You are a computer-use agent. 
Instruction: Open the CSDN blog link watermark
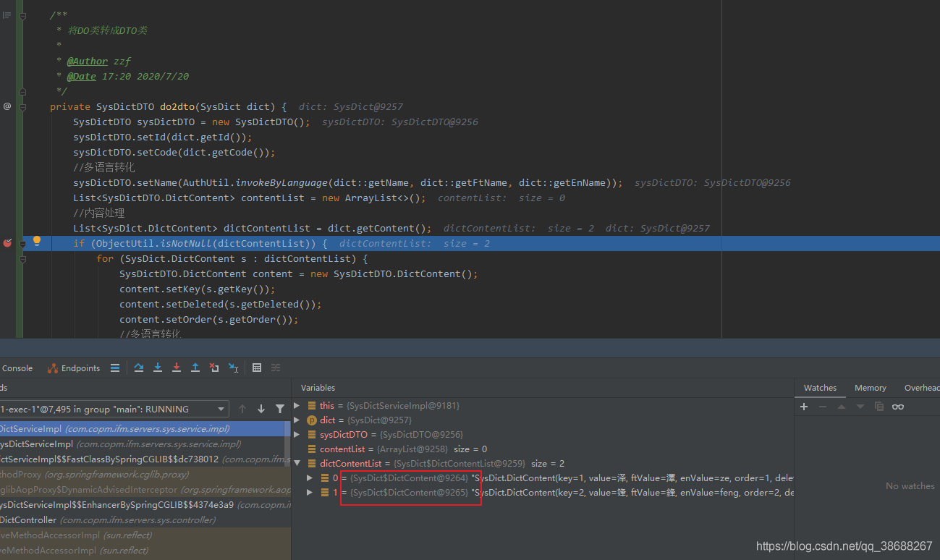coord(843,546)
